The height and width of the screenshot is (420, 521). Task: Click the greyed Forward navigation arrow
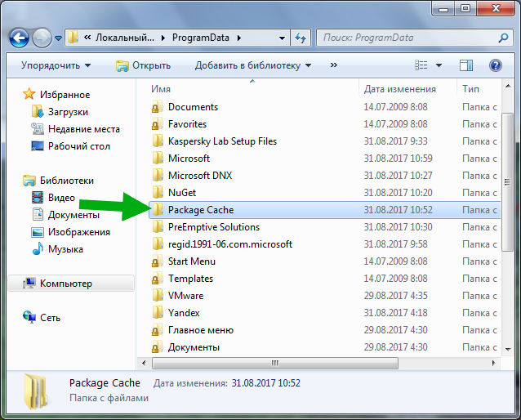tap(42, 38)
